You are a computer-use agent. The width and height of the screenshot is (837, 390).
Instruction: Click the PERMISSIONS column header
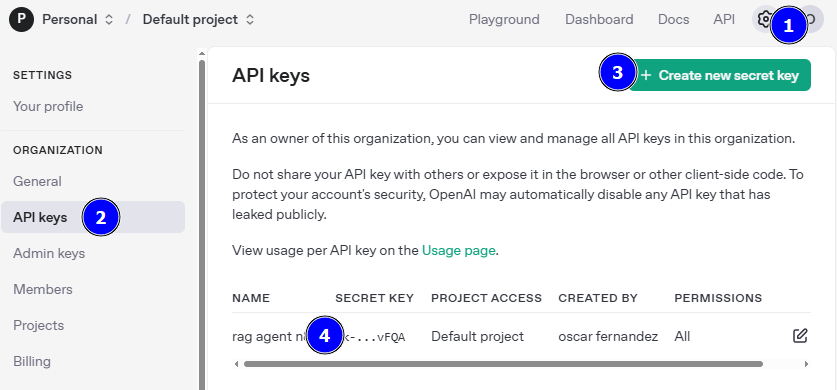pyautogui.click(x=718, y=298)
